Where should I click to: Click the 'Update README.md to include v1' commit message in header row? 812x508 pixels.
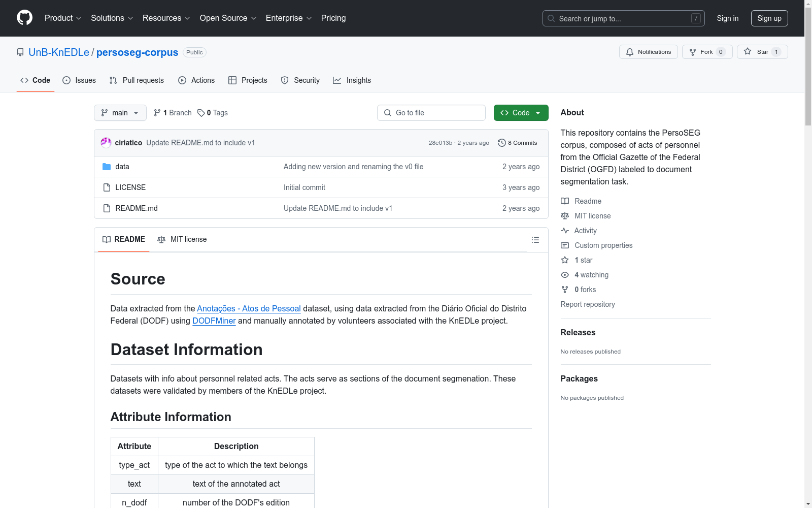point(200,143)
